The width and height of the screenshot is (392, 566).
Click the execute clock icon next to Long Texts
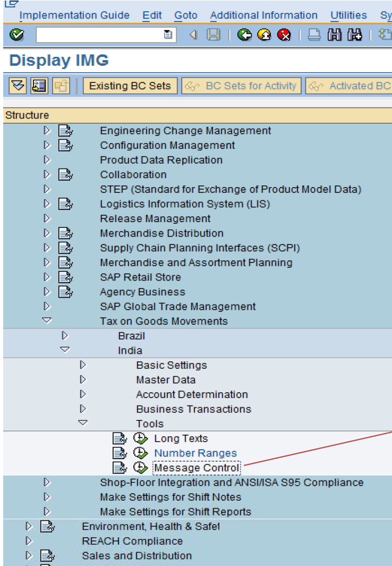point(140,438)
